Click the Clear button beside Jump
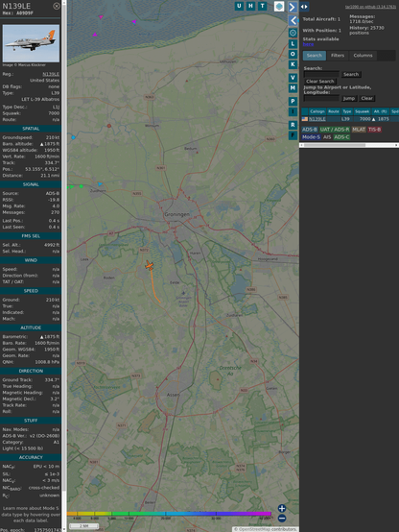 [366, 98]
